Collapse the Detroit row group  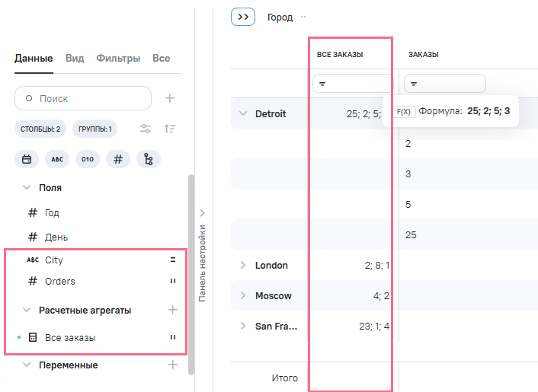click(243, 113)
